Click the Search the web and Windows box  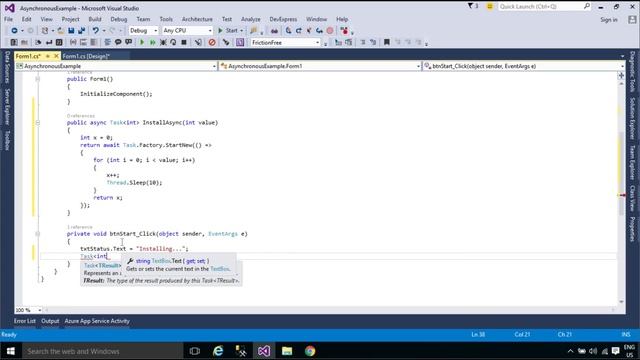[x=102, y=351]
